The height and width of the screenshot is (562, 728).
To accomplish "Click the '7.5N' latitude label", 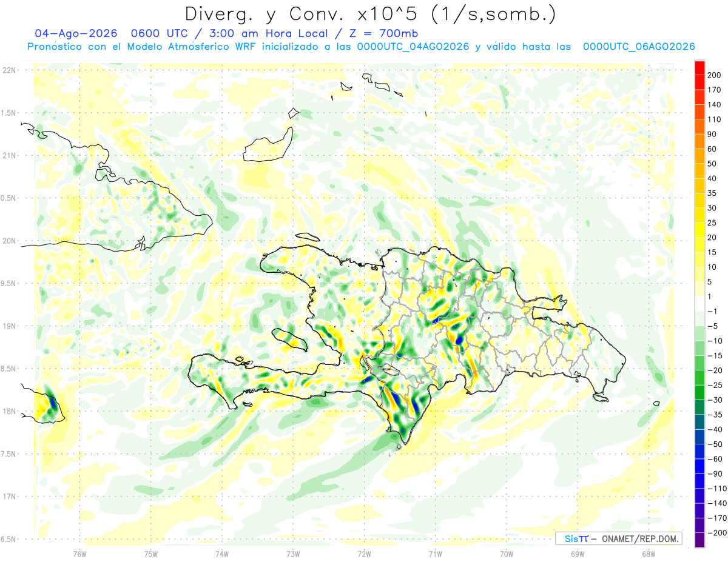I will coord(8,454).
